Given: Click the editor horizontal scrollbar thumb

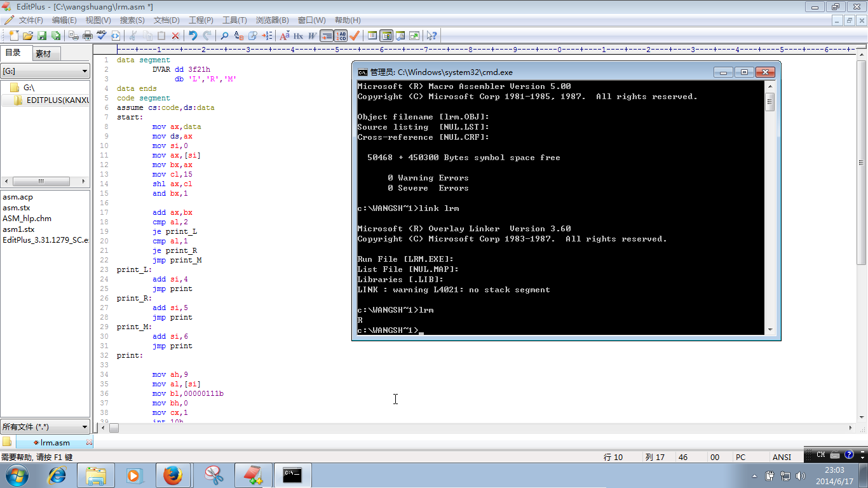Looking at the screenshot, I should [x=114, y=428].
